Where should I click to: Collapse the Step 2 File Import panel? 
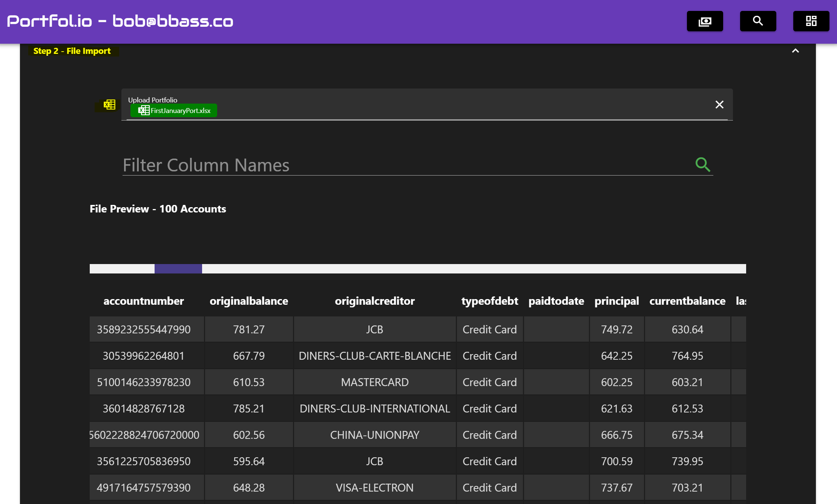coord(795,51)
